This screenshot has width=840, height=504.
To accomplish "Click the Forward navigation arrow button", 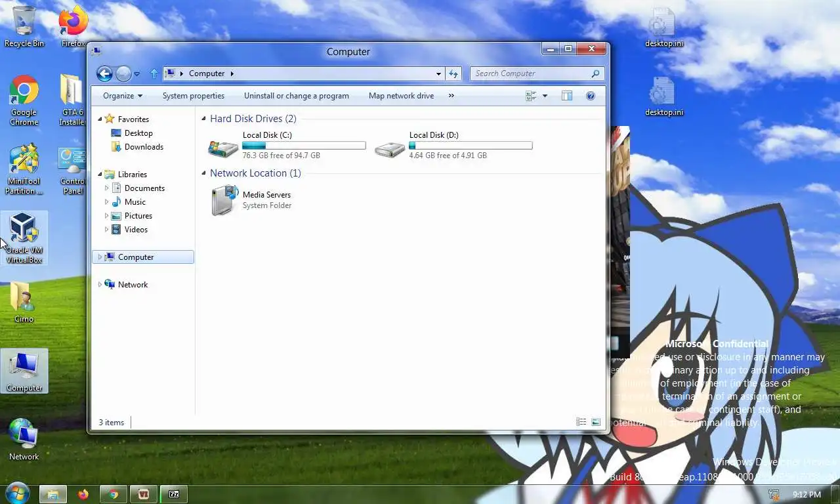I will point(123,73).
